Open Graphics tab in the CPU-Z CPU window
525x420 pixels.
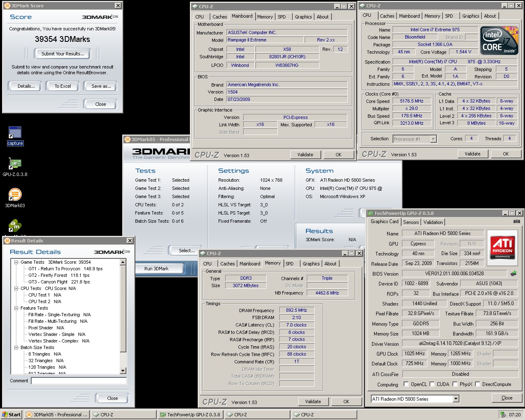click(470, 16)
